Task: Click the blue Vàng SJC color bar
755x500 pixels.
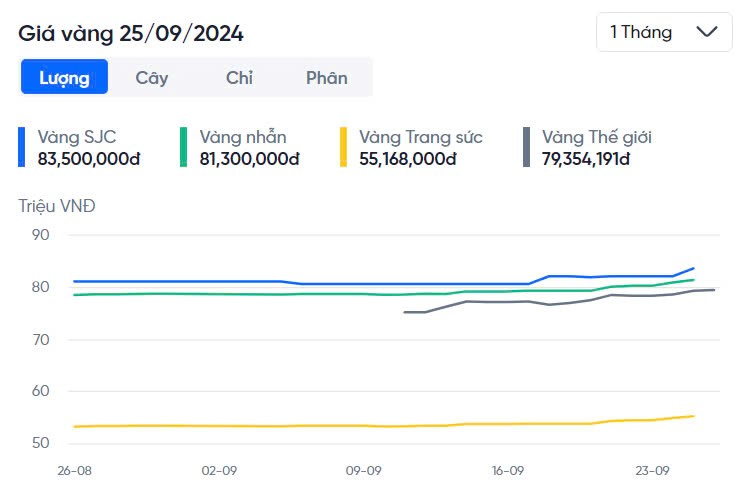Action: [x=22, y=147]
